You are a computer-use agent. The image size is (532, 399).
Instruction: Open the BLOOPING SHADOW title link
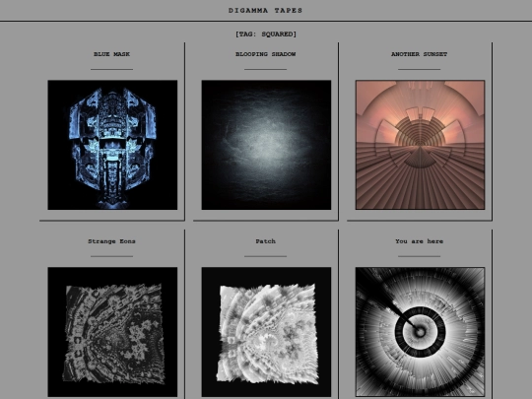point(265,54)
